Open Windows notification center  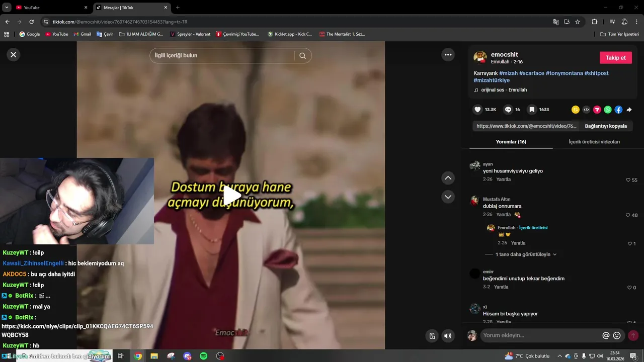(633, 356)
